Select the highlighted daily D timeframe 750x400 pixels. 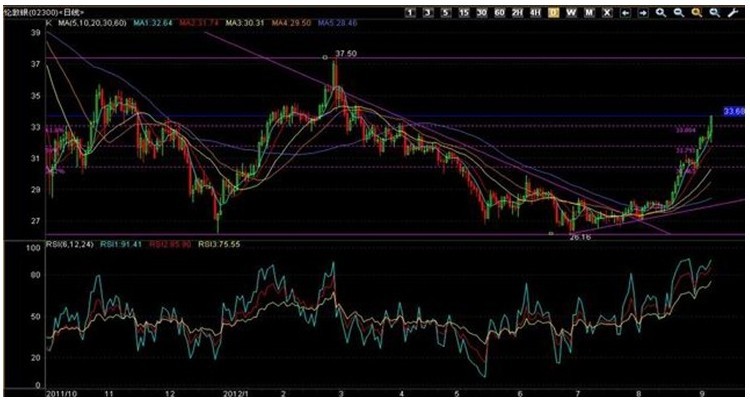pyautogui.click(x=553, y=12)
